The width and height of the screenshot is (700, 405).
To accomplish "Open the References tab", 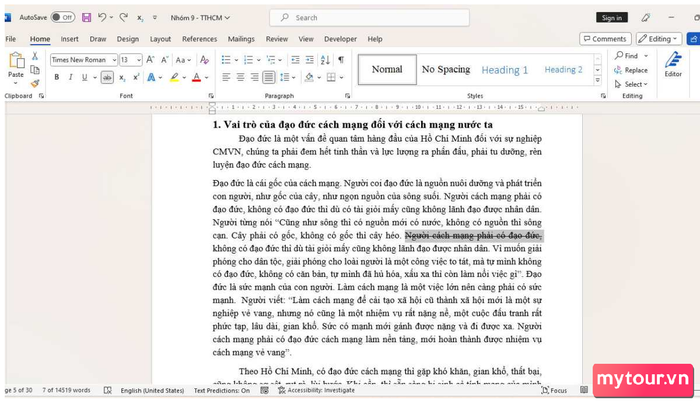I will [x=200, y=39].
